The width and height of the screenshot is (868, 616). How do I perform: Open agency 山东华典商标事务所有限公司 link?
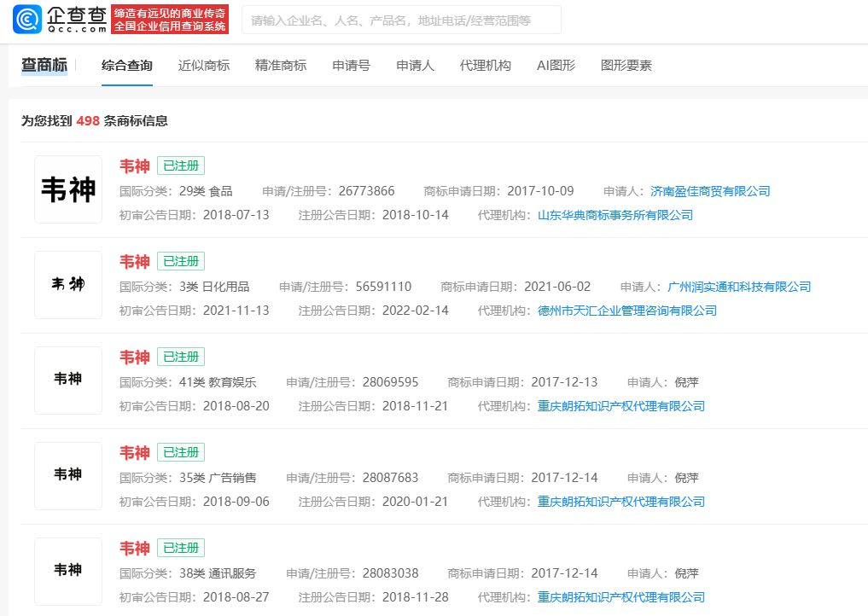[x=615, y=215]
